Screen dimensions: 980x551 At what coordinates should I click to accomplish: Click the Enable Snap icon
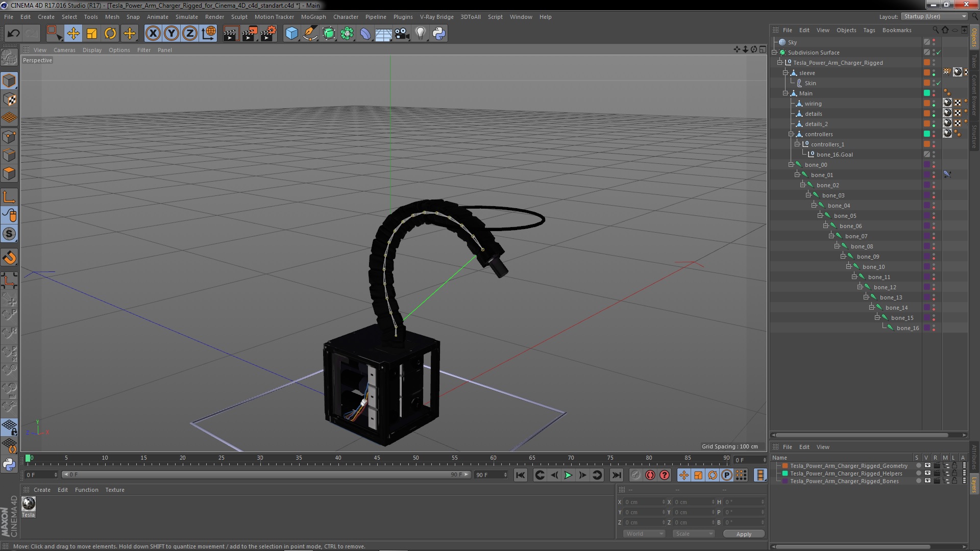tap(9, 234)
